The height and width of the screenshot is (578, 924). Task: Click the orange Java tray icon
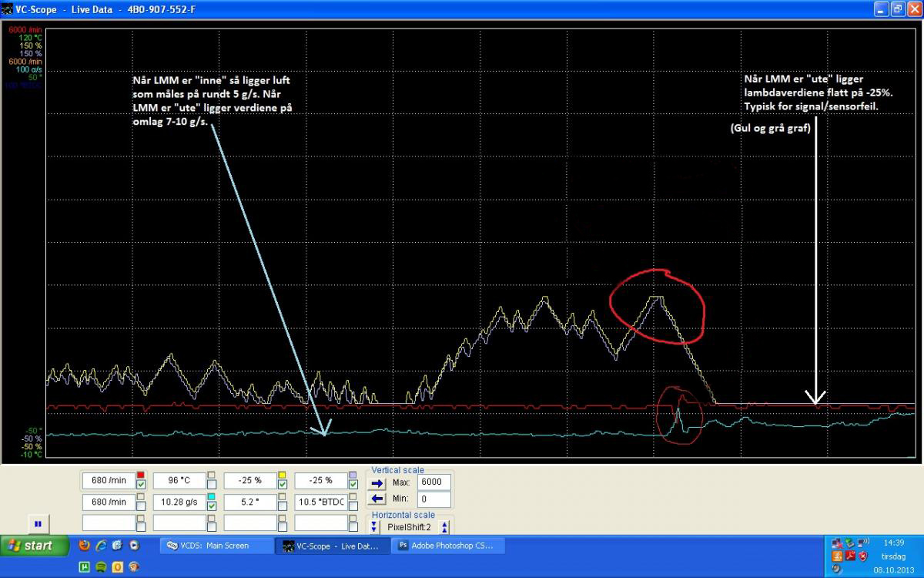coord(837,556)
